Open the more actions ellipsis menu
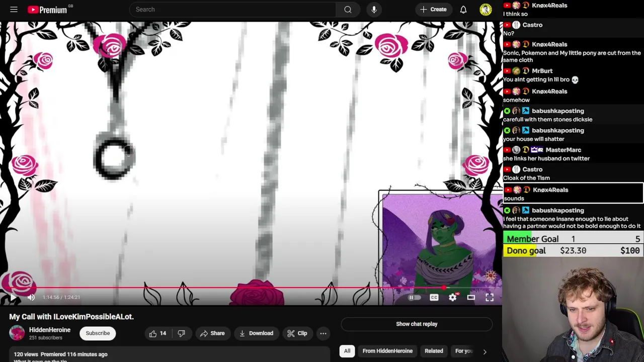 coord(323,333)
